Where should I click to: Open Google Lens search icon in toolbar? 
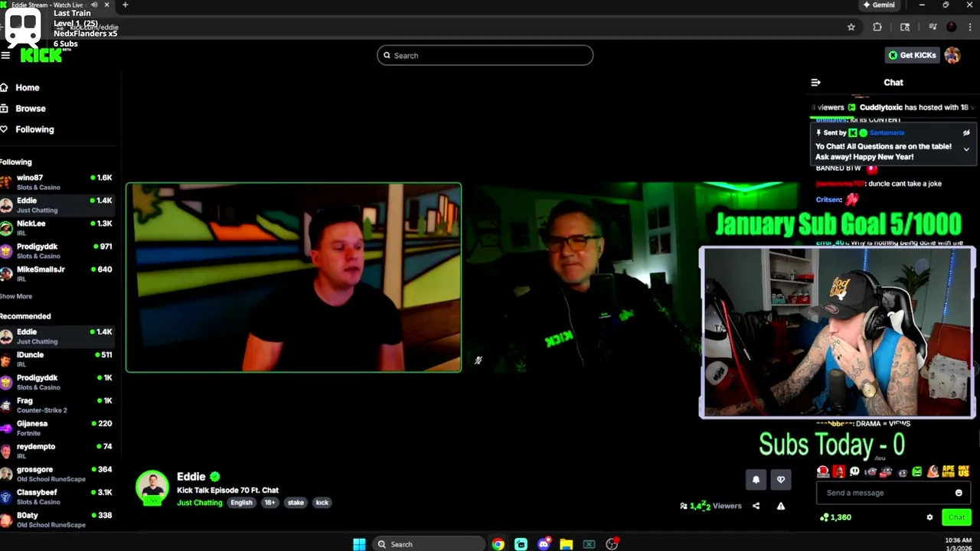click(905, 27)
